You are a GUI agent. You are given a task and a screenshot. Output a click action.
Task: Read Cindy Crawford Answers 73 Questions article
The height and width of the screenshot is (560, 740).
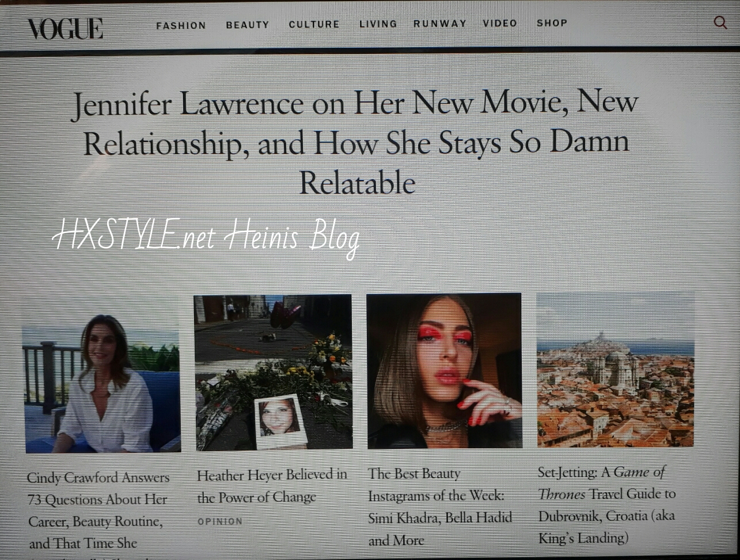[98, 510]
